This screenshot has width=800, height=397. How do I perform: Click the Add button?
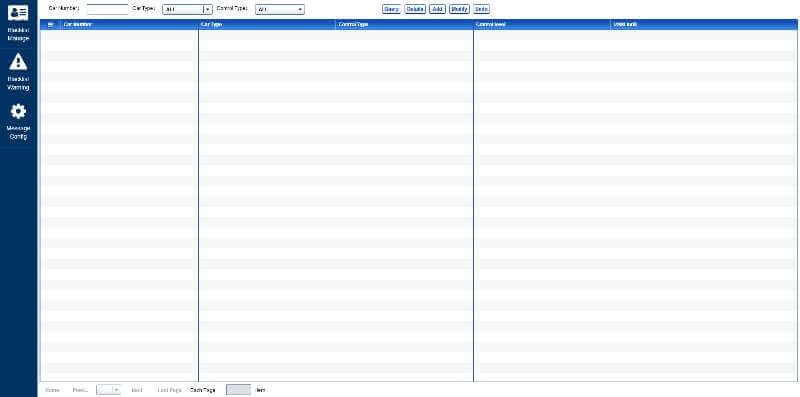tap(437, 9)
